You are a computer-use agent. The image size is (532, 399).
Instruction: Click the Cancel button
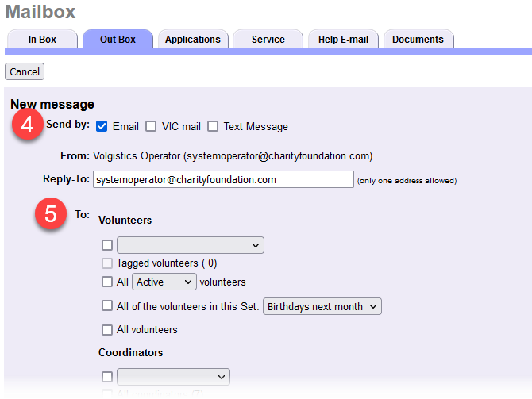pos(25,71)
